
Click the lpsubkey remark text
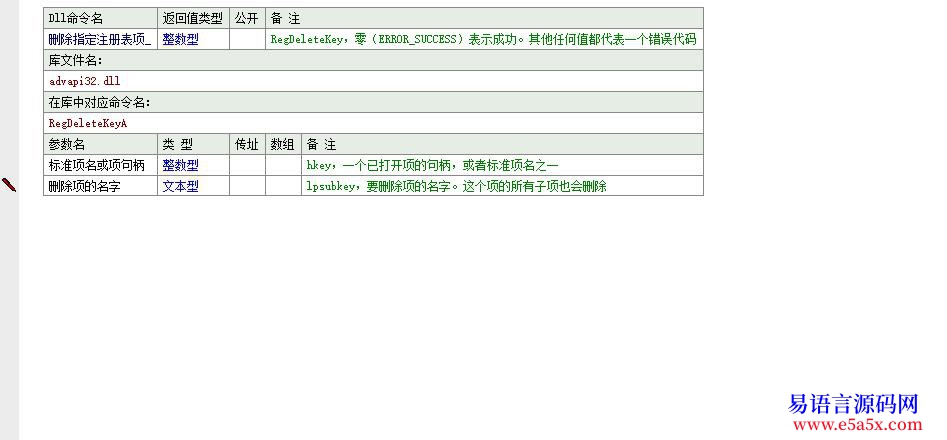457,186
